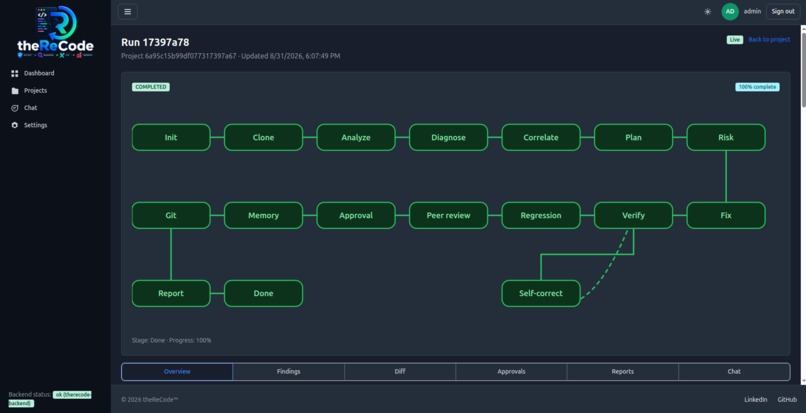Image resolution: width=806 pixels, height=413 pixels.
Task: Click the Sign out button
Action: pos(783,11)
